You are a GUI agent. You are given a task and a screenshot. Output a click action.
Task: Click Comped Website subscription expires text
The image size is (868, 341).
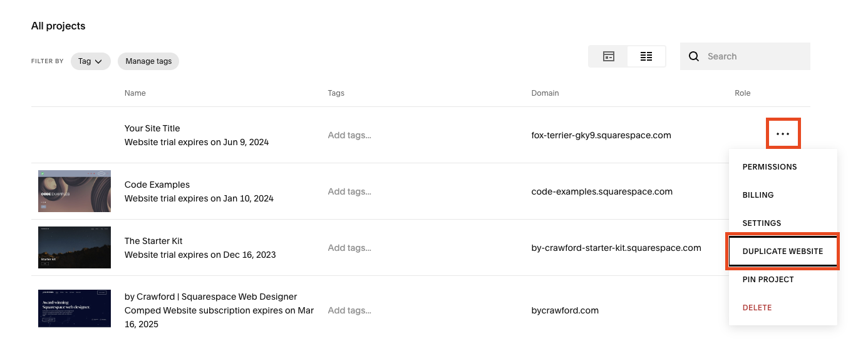click(x=219, y=317)
